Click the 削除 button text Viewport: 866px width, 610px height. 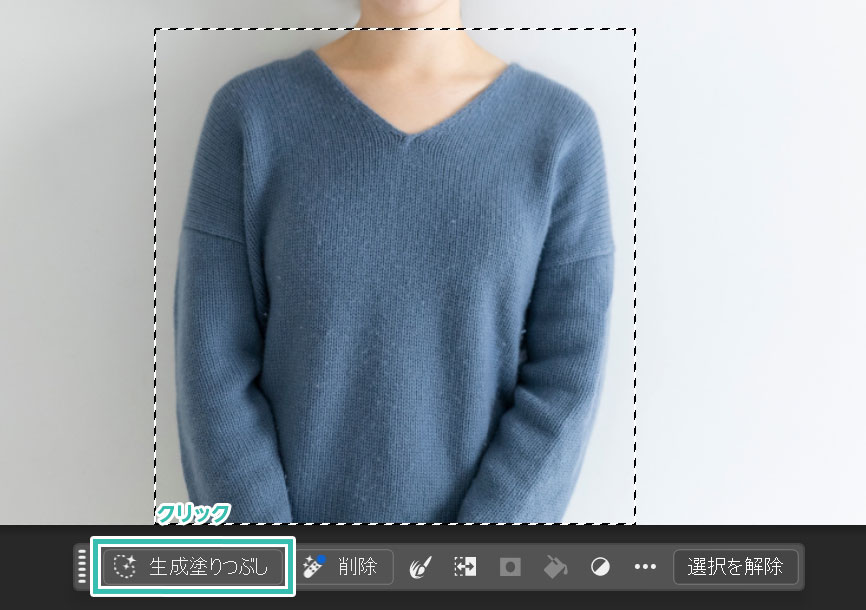(357, 567)
